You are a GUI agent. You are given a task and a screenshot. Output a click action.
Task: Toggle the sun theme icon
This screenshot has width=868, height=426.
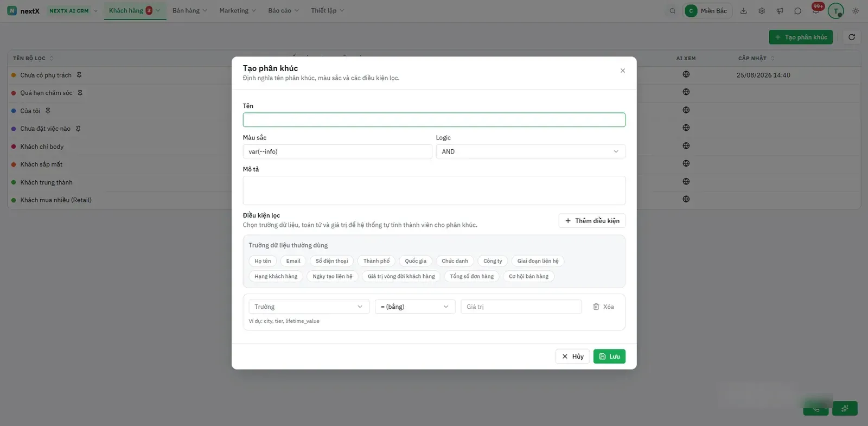tap(856, 11)
